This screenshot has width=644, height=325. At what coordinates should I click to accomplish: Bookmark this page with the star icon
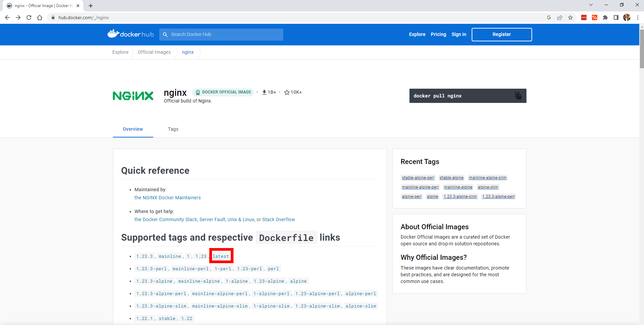570,17
